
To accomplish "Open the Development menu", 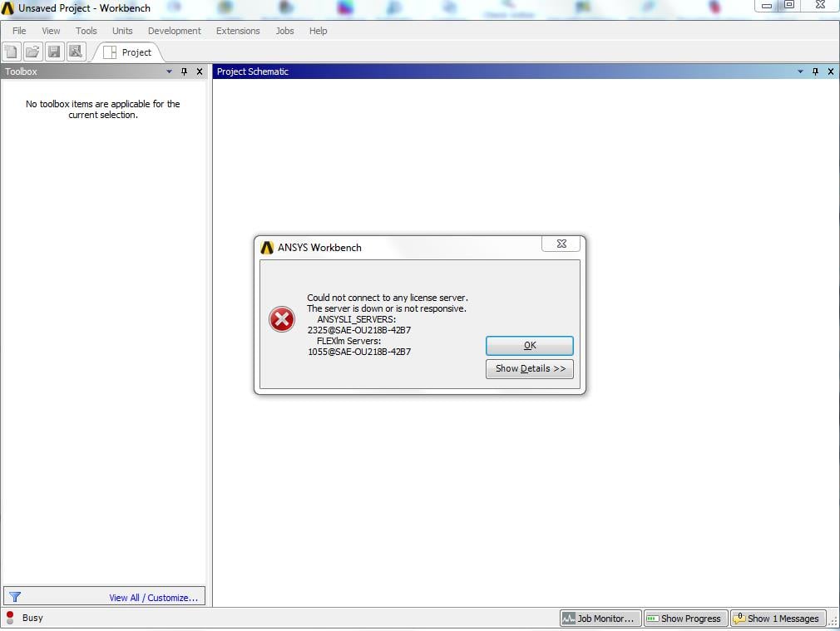I will coord(174,31).
